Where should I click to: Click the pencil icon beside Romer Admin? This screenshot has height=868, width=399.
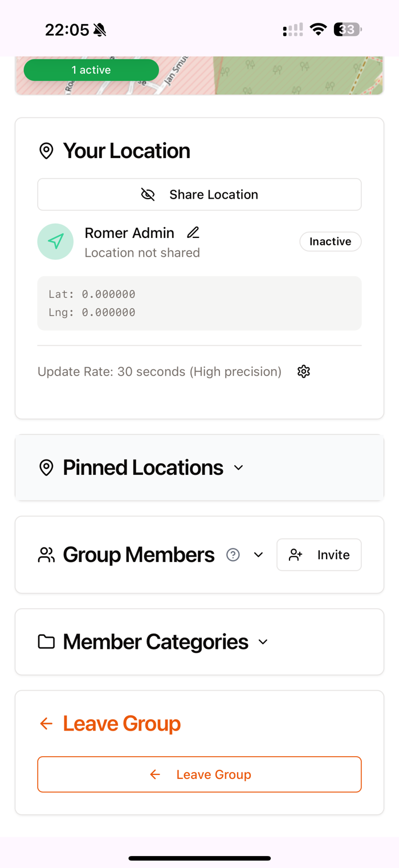(x=193, y=232)
